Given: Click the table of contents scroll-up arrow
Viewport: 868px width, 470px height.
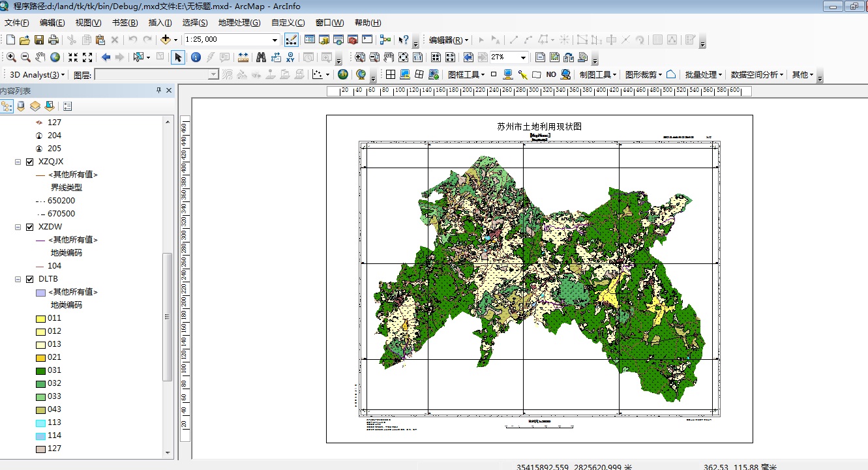Looking at the screenshot, I should [168, 122].
